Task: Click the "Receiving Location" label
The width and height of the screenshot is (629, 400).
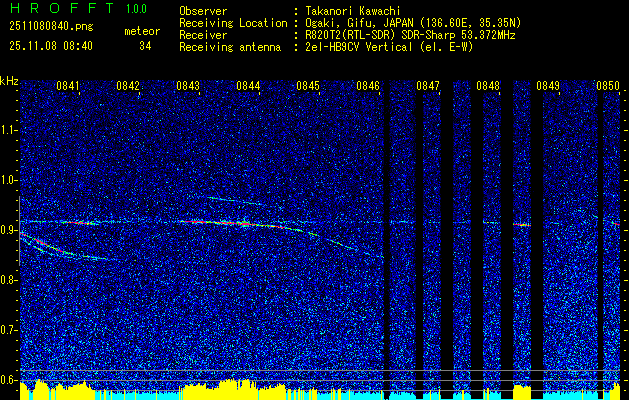Action: pos(233,23)
